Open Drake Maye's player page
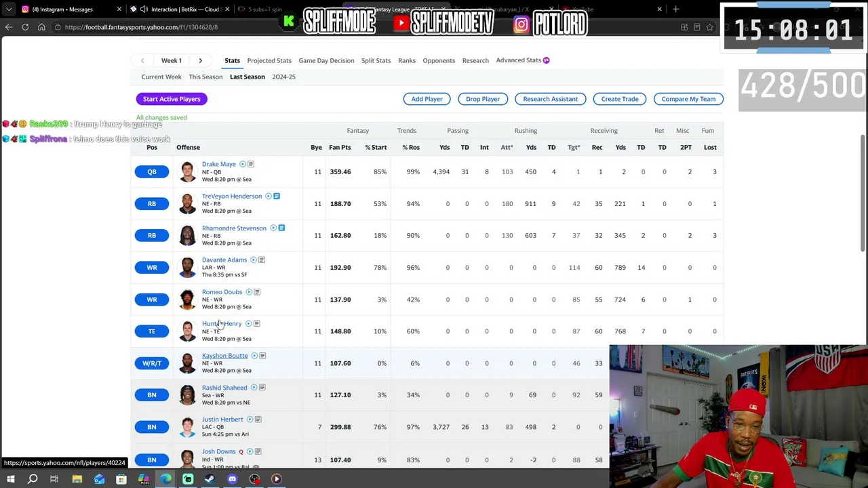 pos(218,164)
